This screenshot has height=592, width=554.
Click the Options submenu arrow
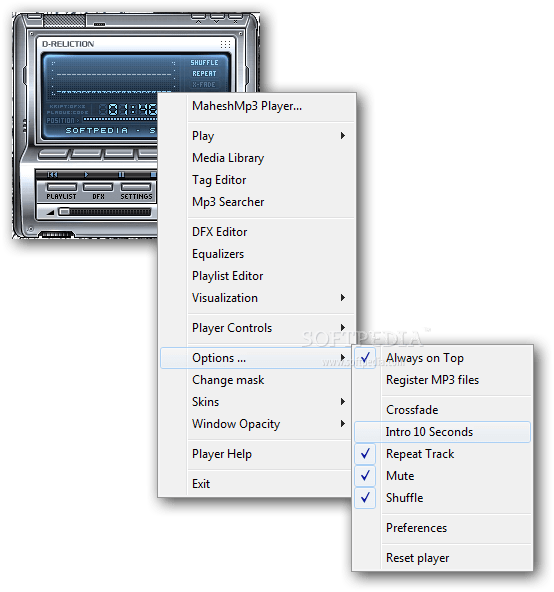343,357
